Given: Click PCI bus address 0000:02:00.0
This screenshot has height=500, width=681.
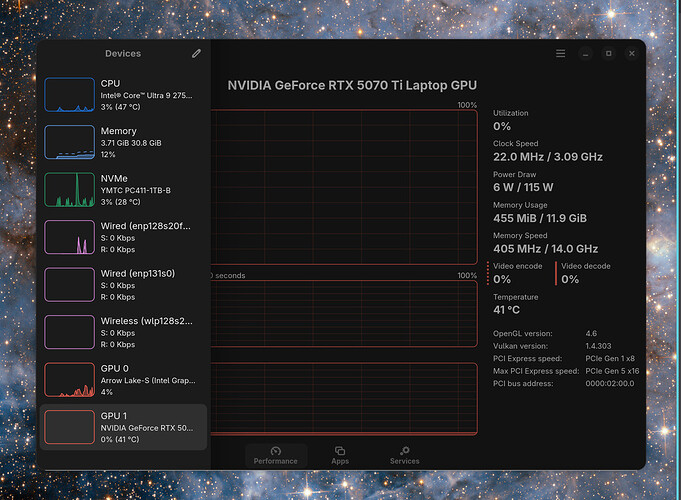Looking at the screenshot, I should coord(609,384).
